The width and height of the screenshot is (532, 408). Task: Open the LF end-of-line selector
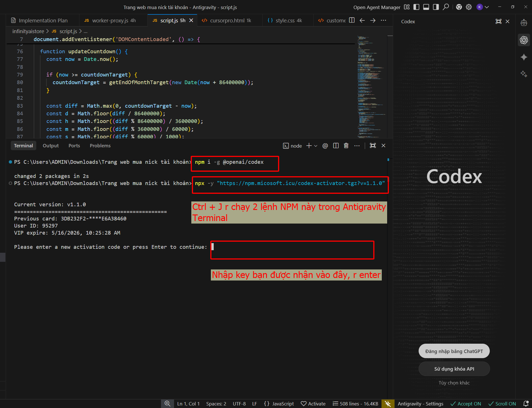point(255,404)
